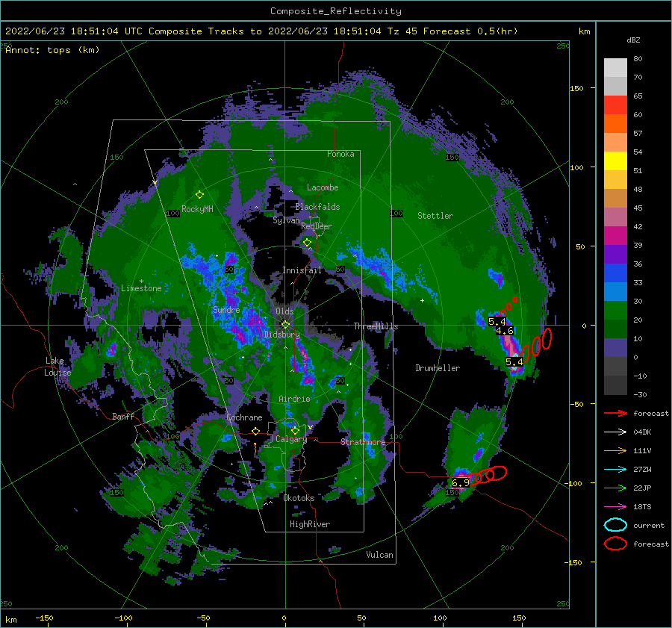Click the Didsbury city label

click(x=282, y=335)
